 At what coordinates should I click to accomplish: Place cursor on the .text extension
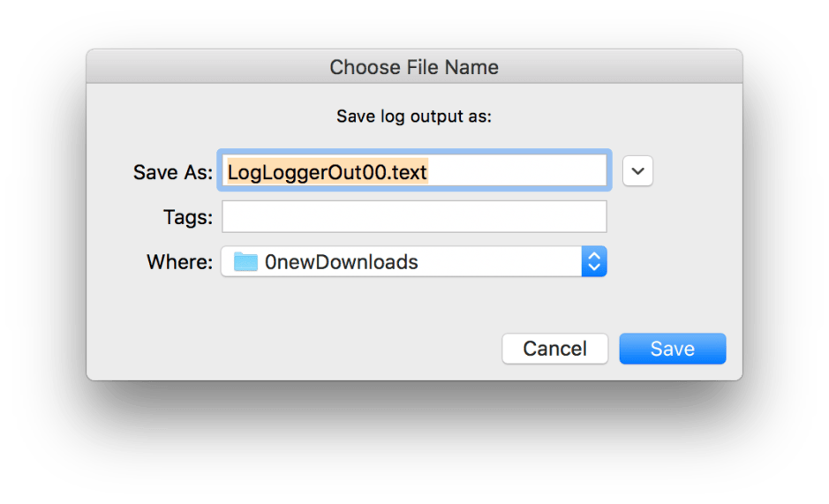pyautogui.click(x=408, y=172)
